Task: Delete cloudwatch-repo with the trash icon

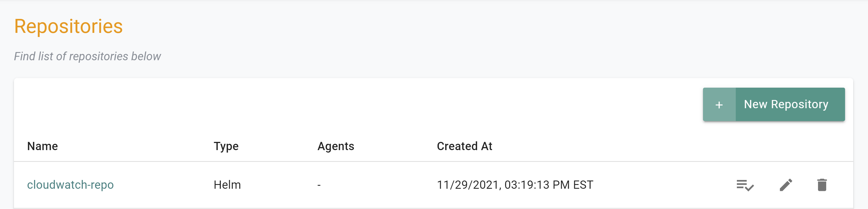Action: (822, 185)
